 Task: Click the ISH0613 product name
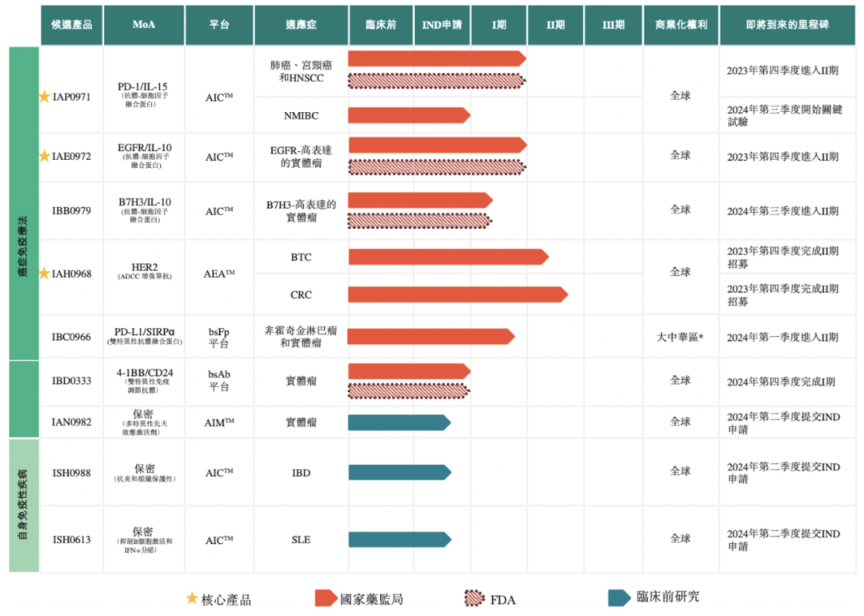72,539
